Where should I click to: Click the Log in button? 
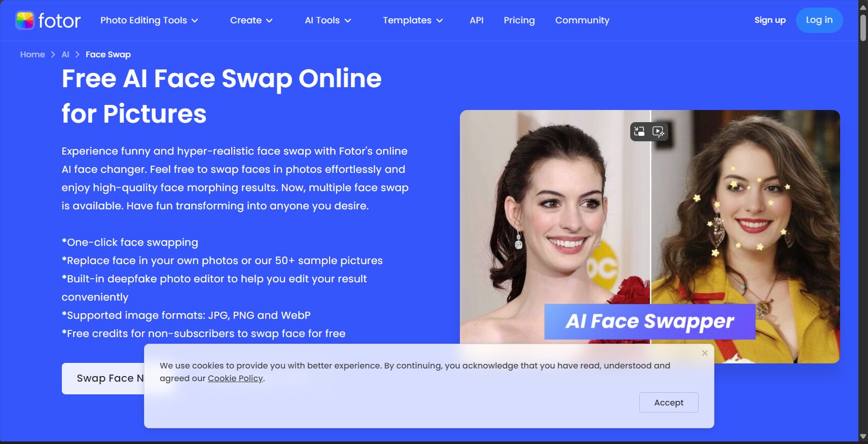(x=819, y=20)
